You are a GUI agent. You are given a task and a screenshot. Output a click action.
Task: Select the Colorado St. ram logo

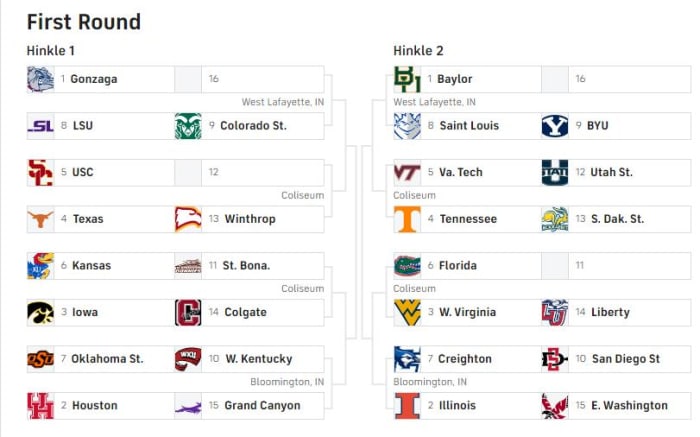pyautogui.click(x=188, y=126)
